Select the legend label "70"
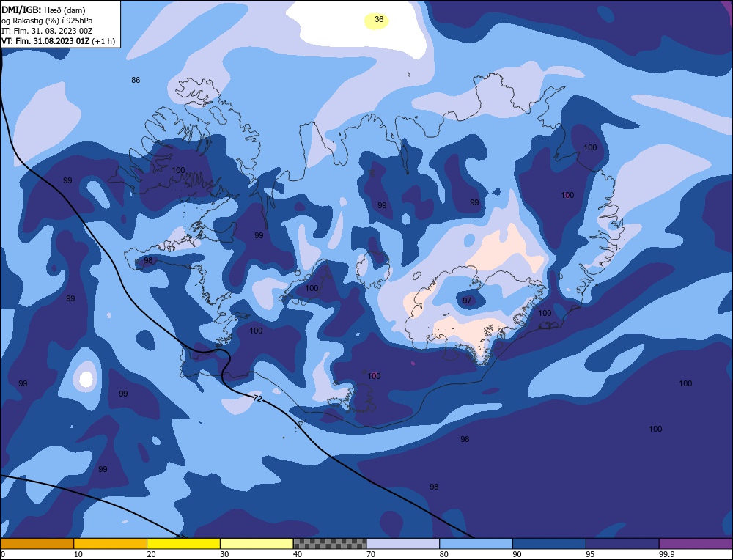Viewport: 733px width, 560px height. (x=371, y=554)
